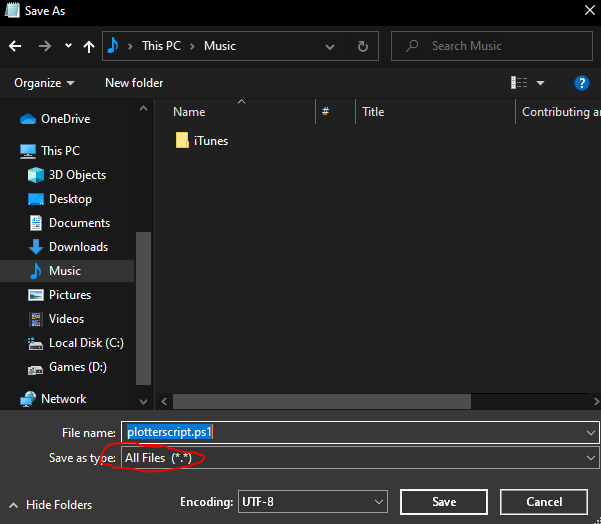Image resolution: width=601 pixels, height=524 pixels.
Task: Expand the address bar previous locations chevron
Action: tap(331, 46)
